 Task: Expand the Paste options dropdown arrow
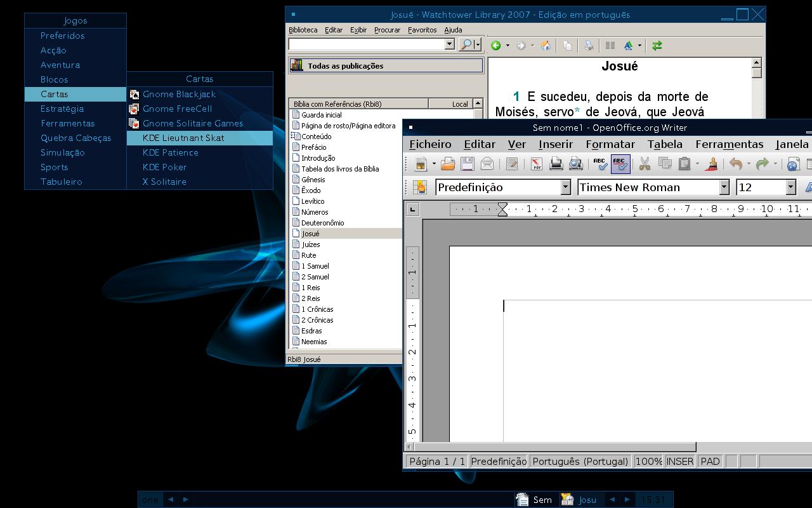click(x=697, y=164)
